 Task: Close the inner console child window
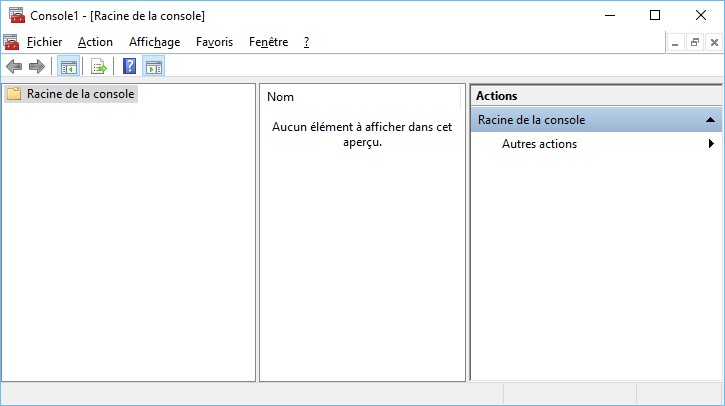pos(714,43)
